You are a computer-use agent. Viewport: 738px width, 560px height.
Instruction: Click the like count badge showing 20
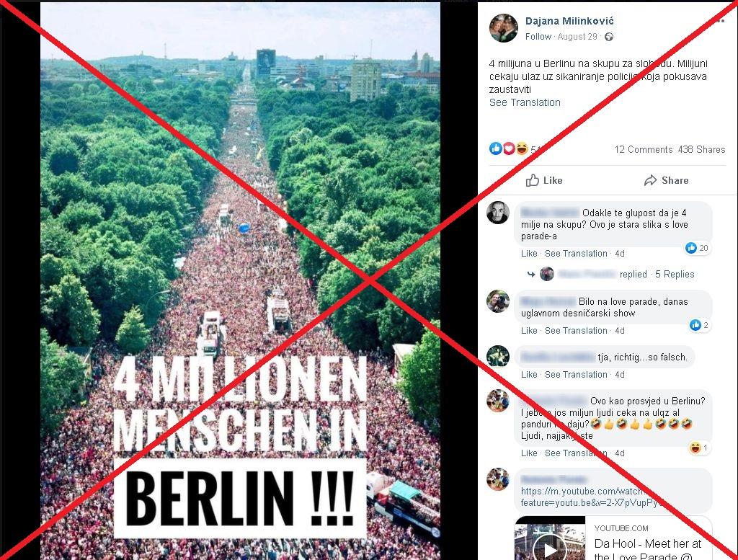point(697,248)
